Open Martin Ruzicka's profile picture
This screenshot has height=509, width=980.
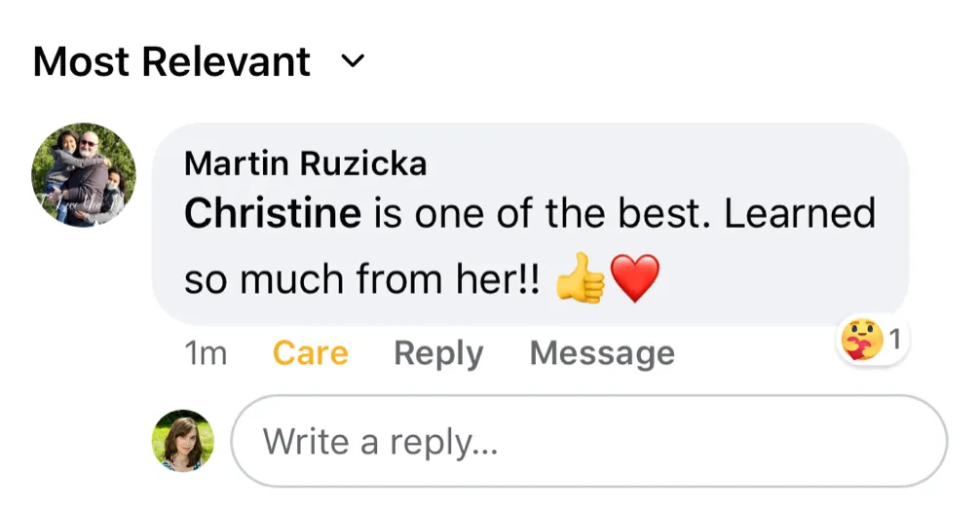[x=84, y=176]
